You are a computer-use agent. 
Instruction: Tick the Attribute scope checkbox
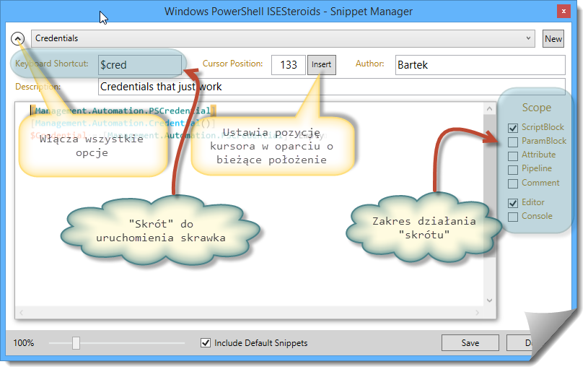pyautogui.click(x=513, y=155)
